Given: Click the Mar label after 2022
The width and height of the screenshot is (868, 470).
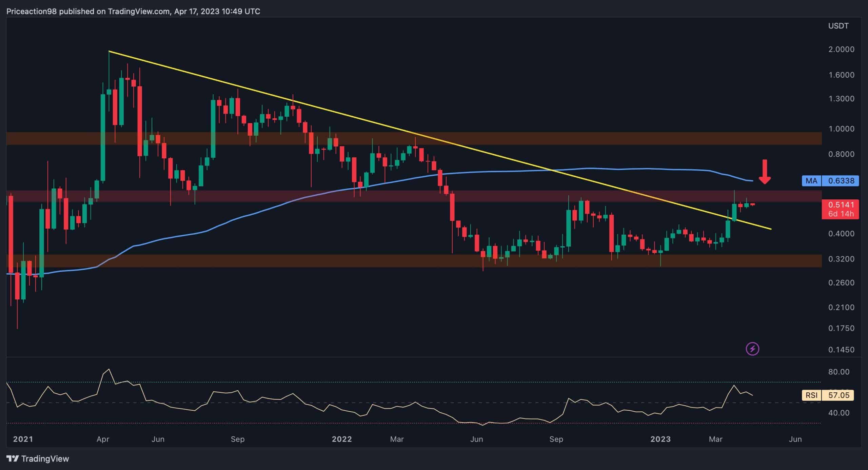Looking at the screenshot, I should pos(397,439).
